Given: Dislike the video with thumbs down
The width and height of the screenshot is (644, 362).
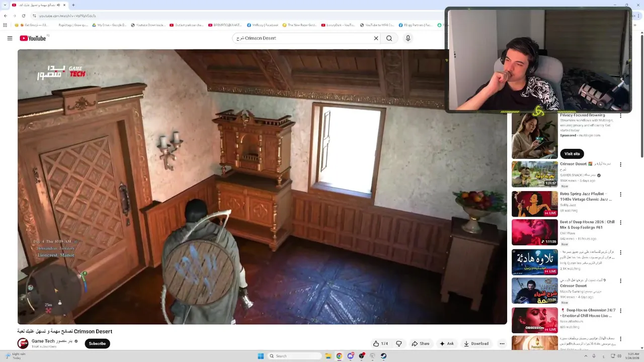Looking at the screenshot, I should click(x=398, y=343).
